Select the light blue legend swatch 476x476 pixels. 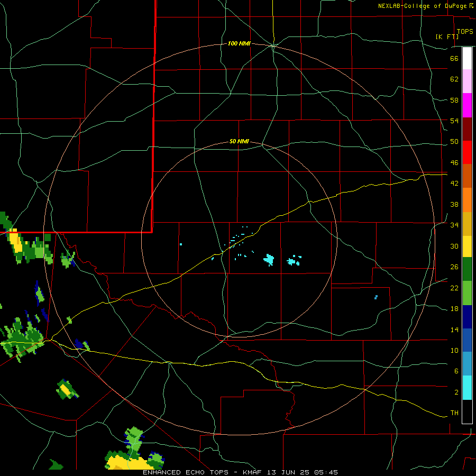pyautogui.click(x=467, y=364)
